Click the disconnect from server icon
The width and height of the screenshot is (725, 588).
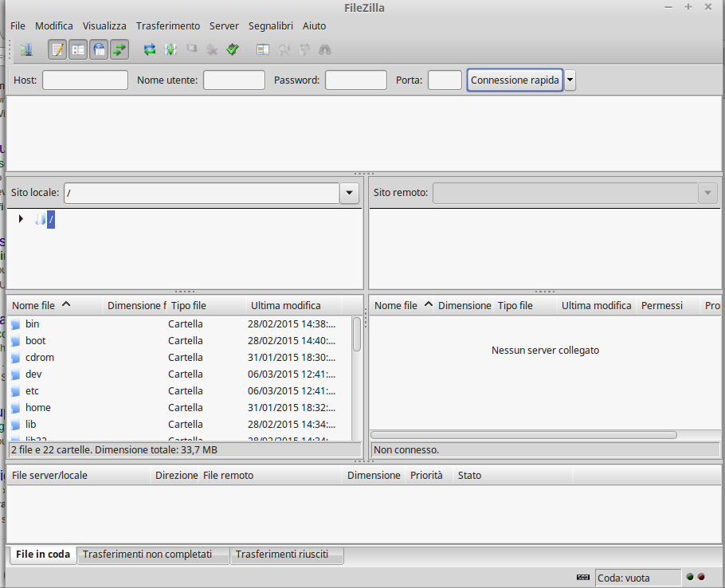tap(212, 49)
